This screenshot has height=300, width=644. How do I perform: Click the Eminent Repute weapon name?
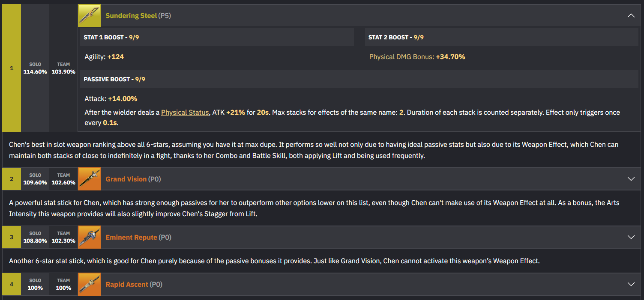131,237
